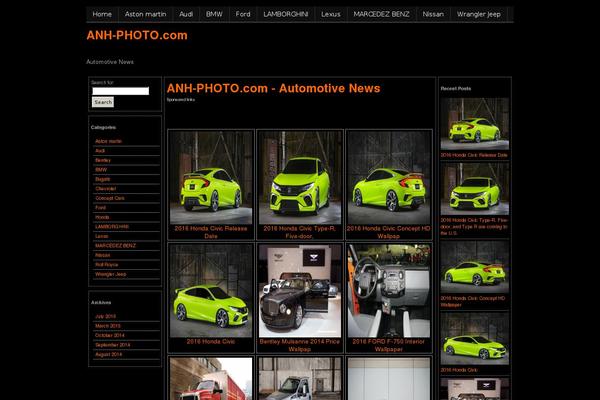Open the August 2014 archive
The height and width of the screenshot is (400, 600).
coord(108,354)
